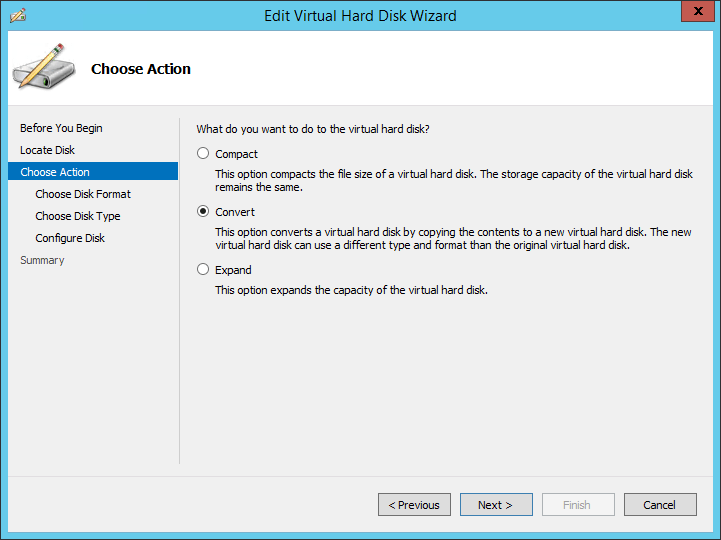Select the Compact radio option

(204, 154)
